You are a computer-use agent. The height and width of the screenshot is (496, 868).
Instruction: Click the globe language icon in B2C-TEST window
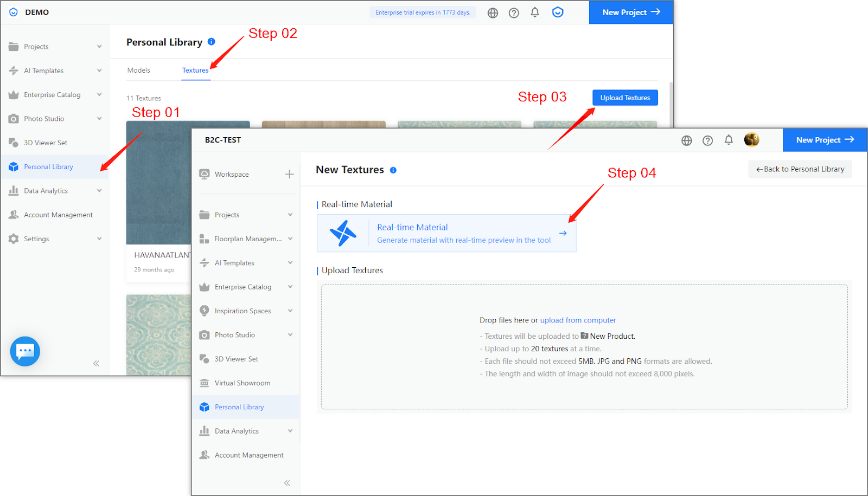(687, 140)
